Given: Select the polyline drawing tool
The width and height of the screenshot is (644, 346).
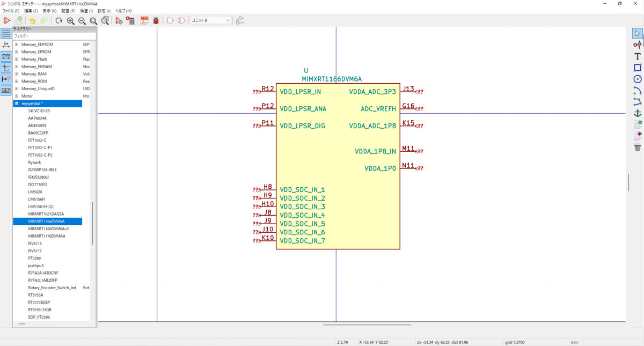Looking at the screenshot, I should (638, 101).
